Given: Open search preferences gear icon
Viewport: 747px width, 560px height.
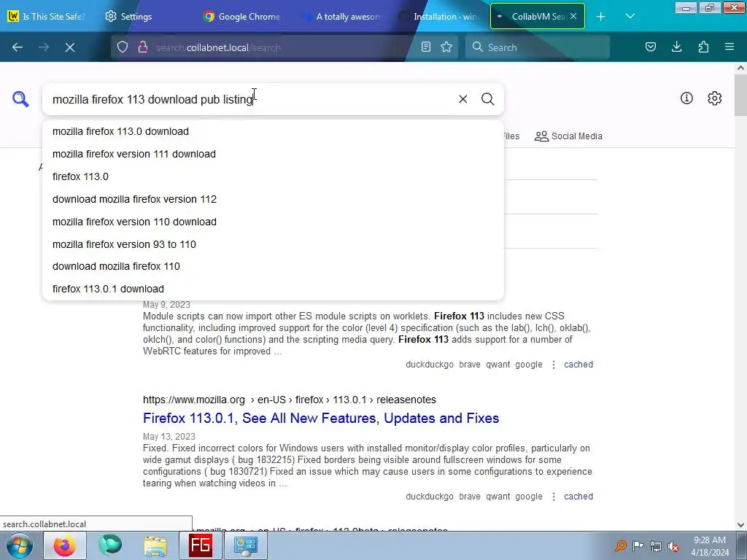Looking at the screenshot, I should click(x=714, y=98).
